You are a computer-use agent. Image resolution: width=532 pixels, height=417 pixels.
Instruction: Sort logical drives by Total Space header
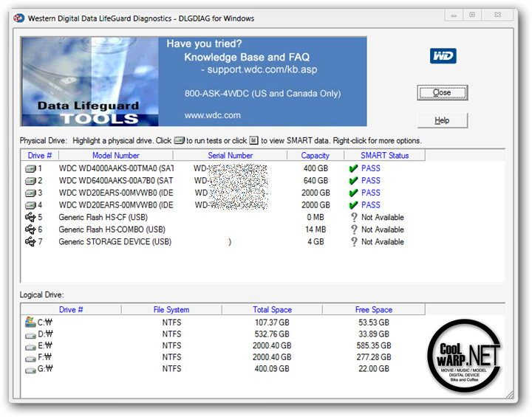[x=272, y=309]
